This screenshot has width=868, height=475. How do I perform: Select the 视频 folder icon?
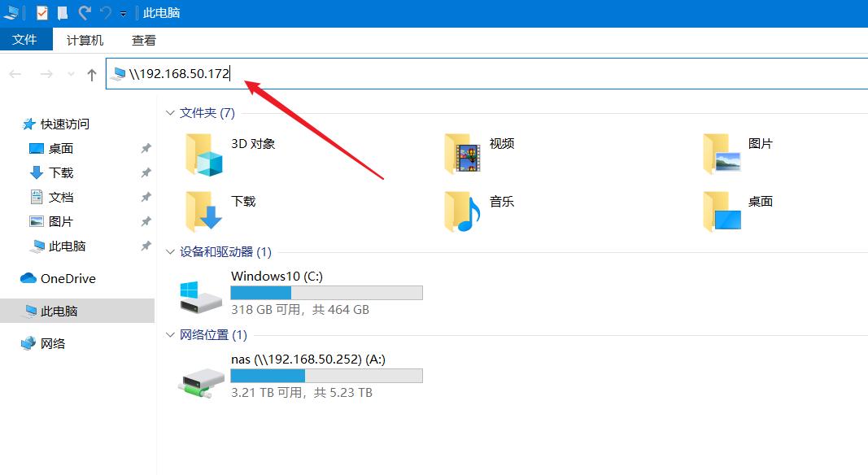pos(463,154)
